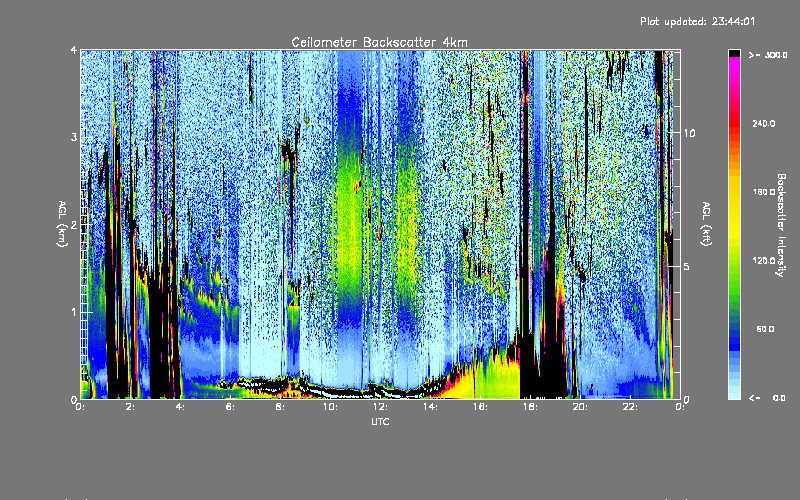Click the "6:" tick on the UTC axis
Screen dimensions: 800x500
(x=230, y=407)
